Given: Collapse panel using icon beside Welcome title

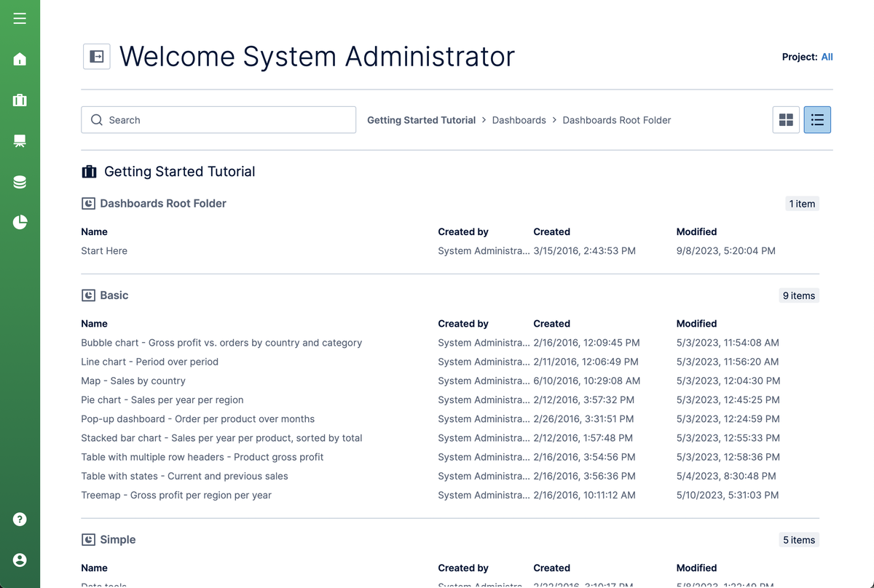Looking at the screenshot, I should pyautogui.click(x=97, y=56).
